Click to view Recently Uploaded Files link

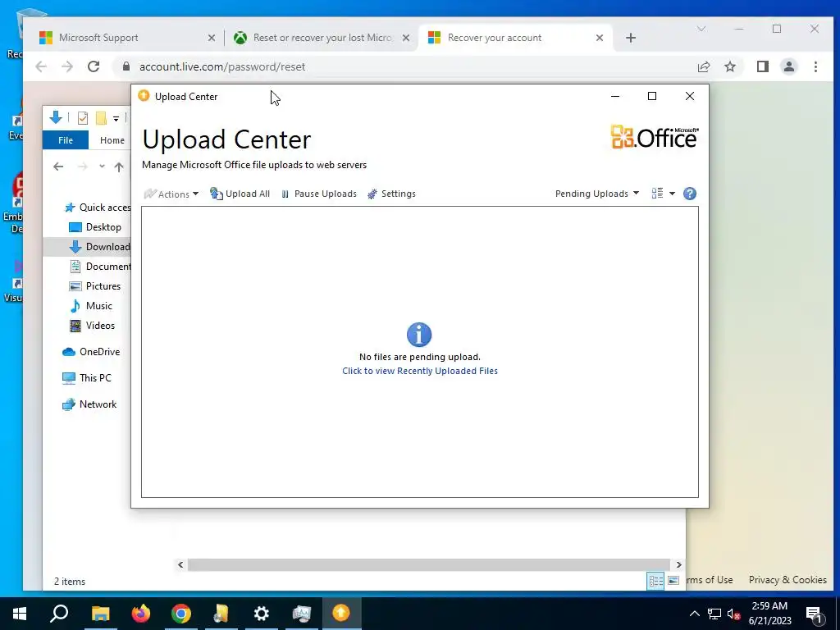click(x=420, y=371)
